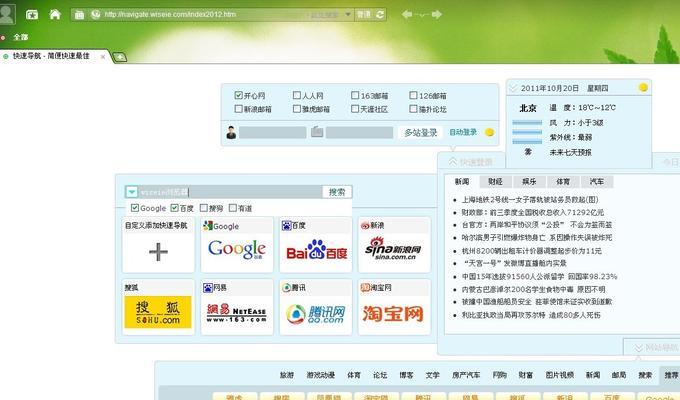Collapse the 快速登录 panel chevron
This screenshot has height=400, width=680.
coord(452,162)
